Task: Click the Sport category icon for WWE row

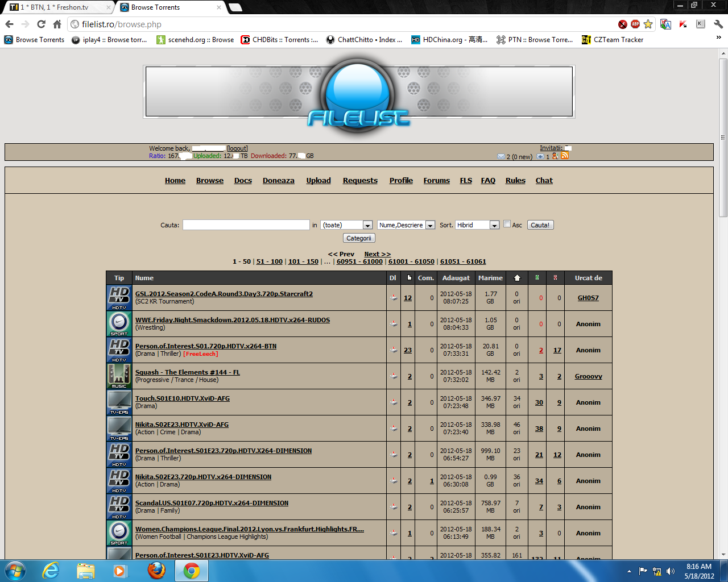Action: [x=119, y=324]
